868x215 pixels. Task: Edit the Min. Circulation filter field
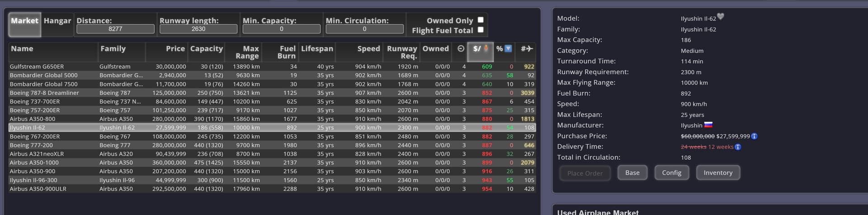(x=364, y=29)
